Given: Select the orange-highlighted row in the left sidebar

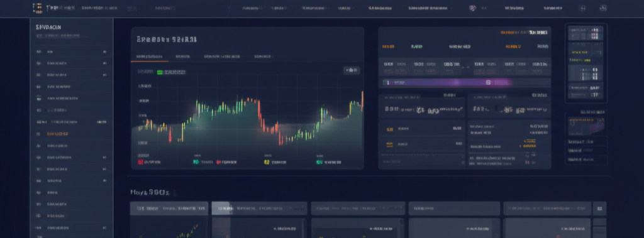Looking at the screenshot, I should 72,134.
